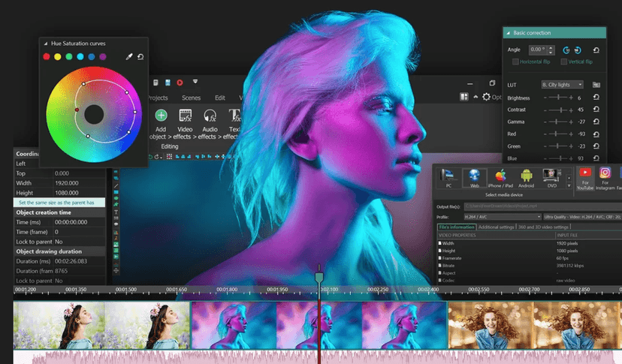Select the eyedropper in Hue Saturation curves
Image resolution: width=622 pixels, height=364 pixels.
coord(129,57)
